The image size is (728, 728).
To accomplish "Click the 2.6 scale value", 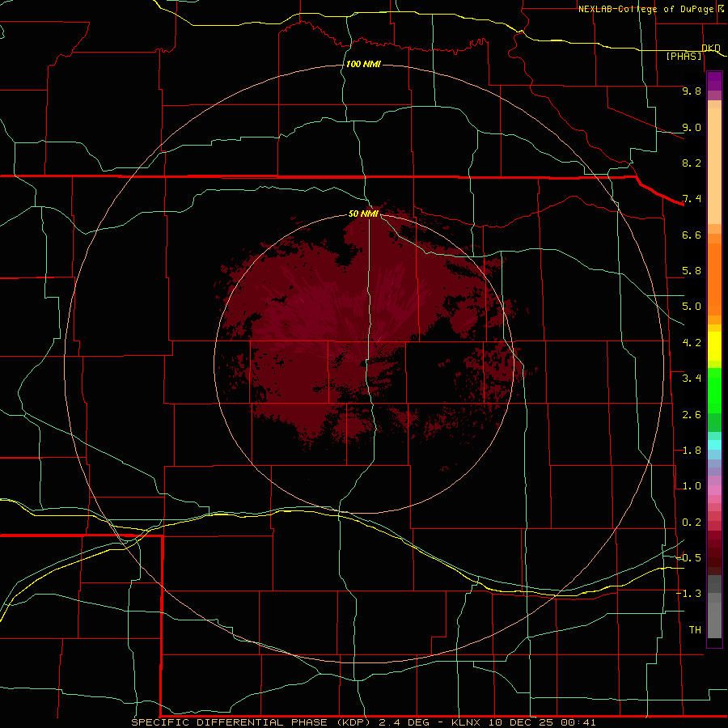I will click(x=692, y=415).
